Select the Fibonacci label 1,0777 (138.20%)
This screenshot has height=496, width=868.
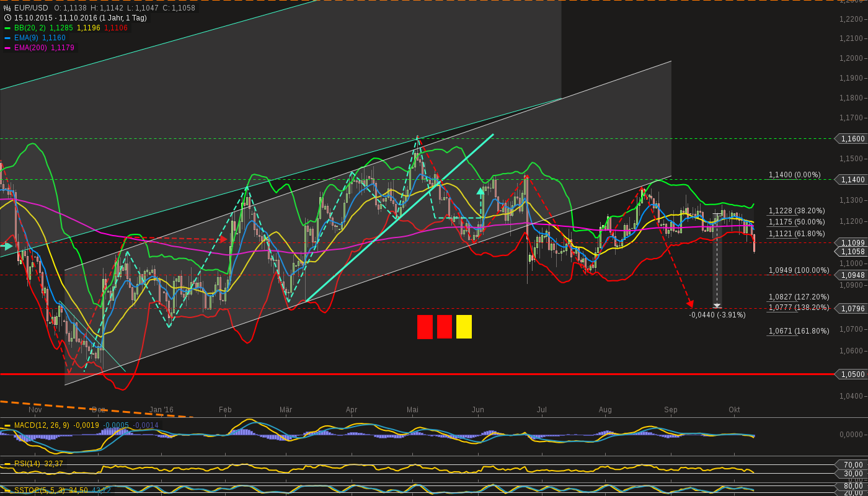pos(799,308)
